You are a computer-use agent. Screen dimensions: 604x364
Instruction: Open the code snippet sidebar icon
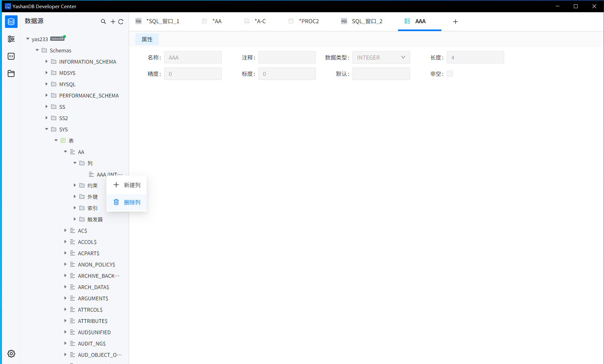[x=11, y=56]
